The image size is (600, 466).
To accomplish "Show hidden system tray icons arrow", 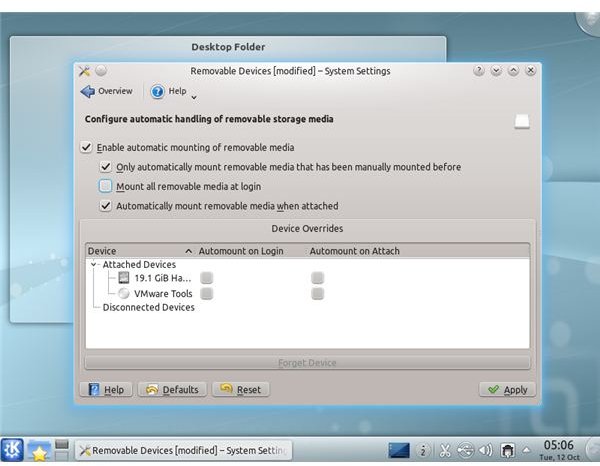I will click(x=527, y=450).
